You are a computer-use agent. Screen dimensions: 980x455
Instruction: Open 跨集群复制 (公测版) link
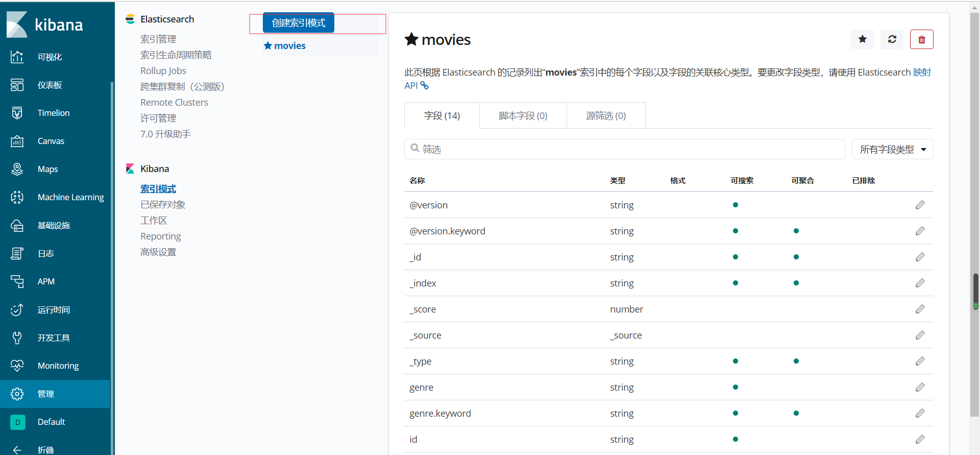coord(182,86)
